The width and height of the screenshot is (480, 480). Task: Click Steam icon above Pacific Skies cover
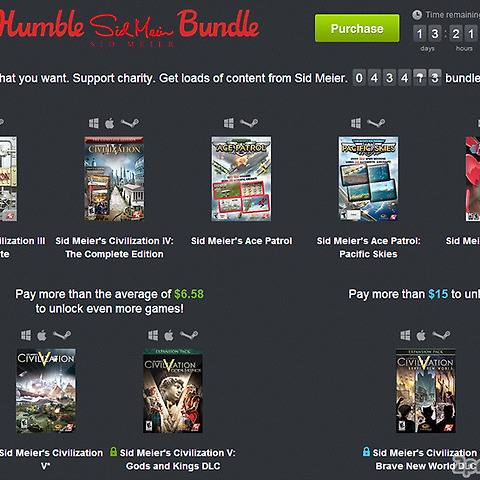point(376,123)
